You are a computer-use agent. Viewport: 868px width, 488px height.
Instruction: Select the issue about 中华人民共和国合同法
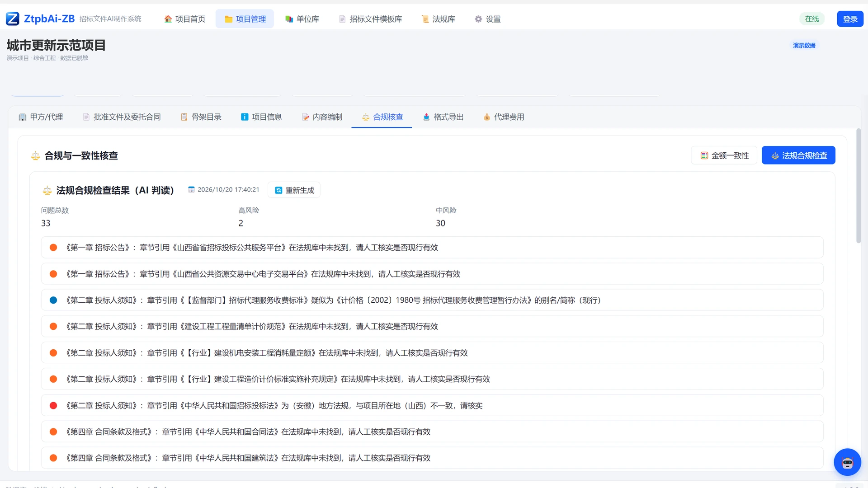coord(432,432)
